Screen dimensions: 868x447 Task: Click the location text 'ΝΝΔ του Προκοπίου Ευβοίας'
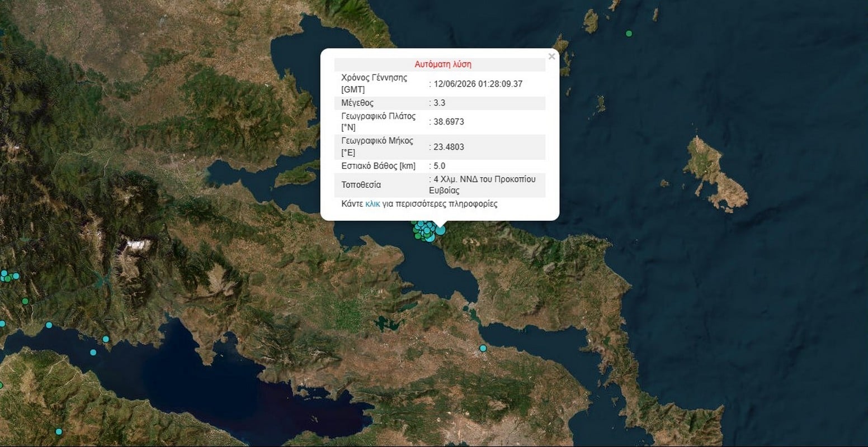point(482,185)
